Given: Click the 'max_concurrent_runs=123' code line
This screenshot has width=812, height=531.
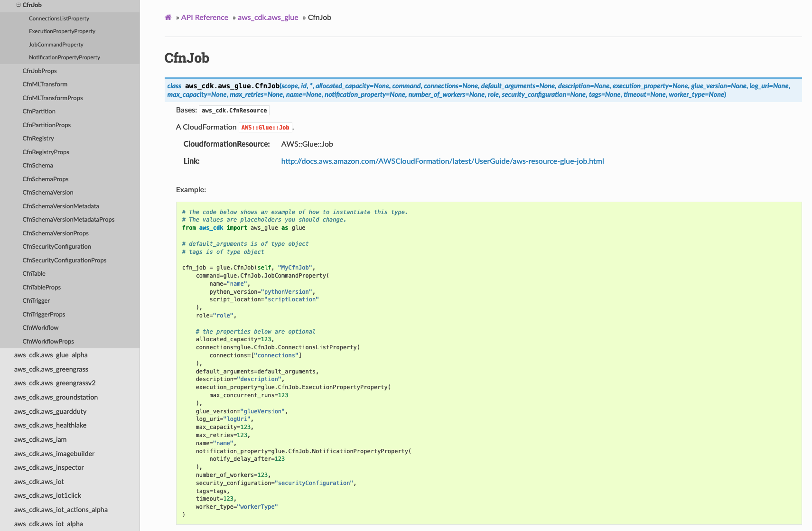Looking at the screenshot, I should coord(249,395).
